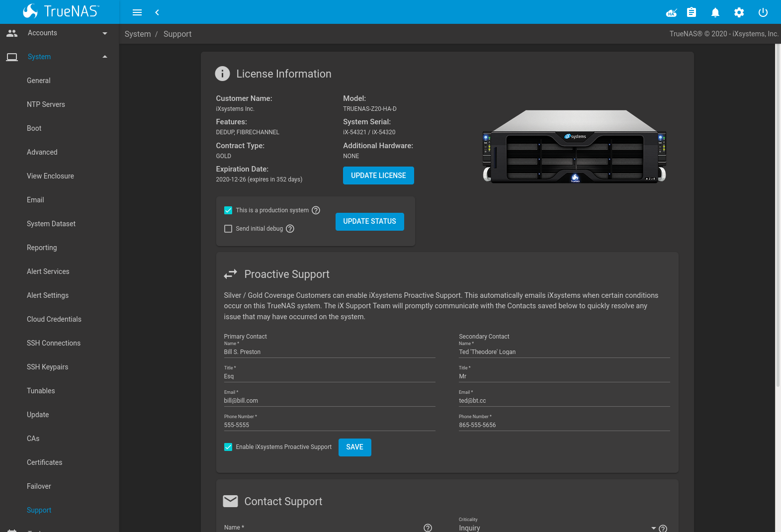The width and height of the screenshot is (781, 532).
Task: Edit Primary Contact Name field
Action: click(x=330, y=352)
